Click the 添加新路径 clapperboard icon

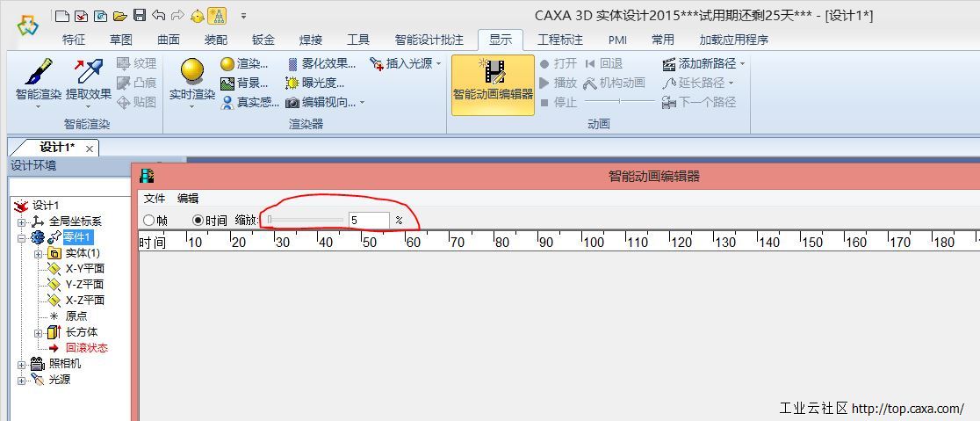point(669,64)
